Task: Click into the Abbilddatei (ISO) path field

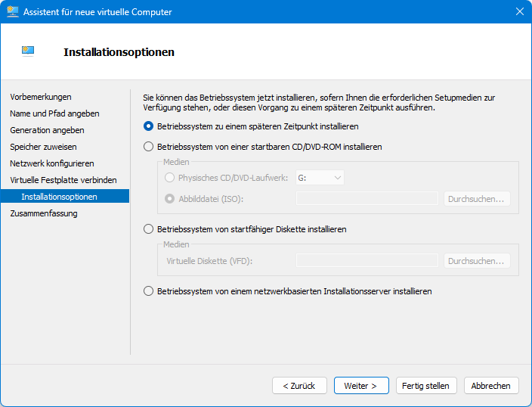Action: click(367, 199)
